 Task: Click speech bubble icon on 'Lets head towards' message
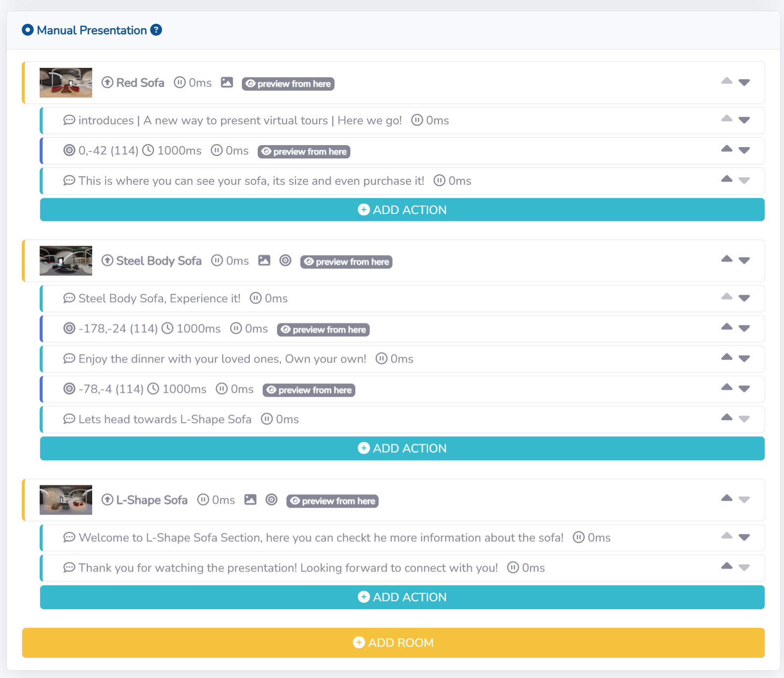pos(69,419)
